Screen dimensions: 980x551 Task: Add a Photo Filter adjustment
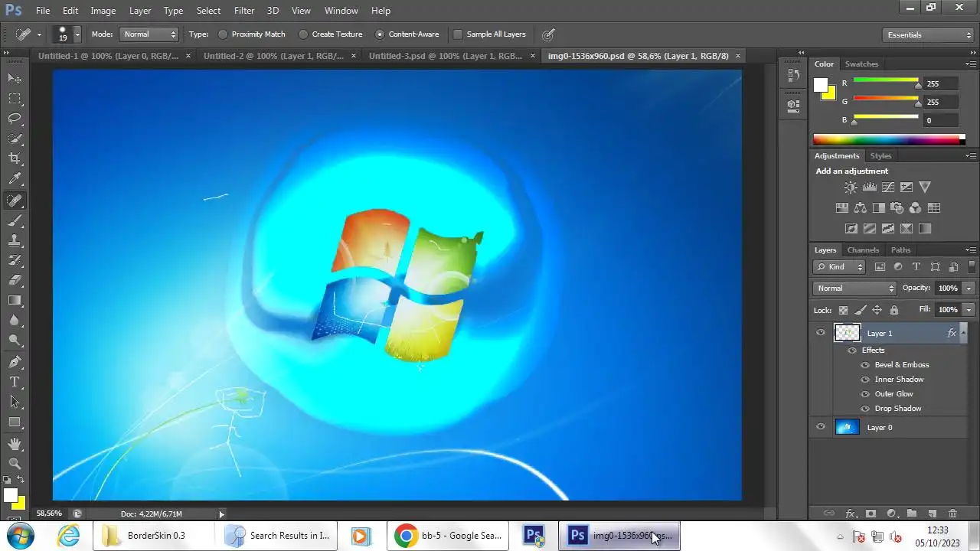[897, 207]
